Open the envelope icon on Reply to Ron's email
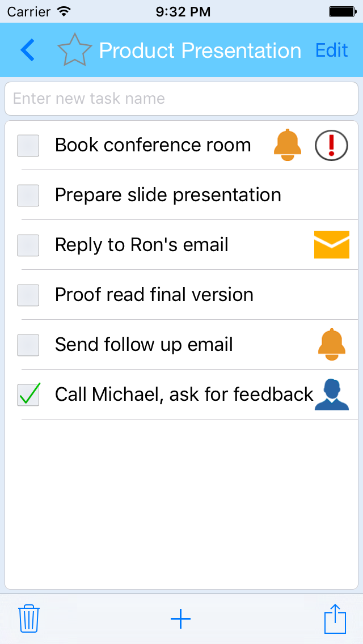The height and width of the screenshot is (644, 363). click(x=331, y=245)
